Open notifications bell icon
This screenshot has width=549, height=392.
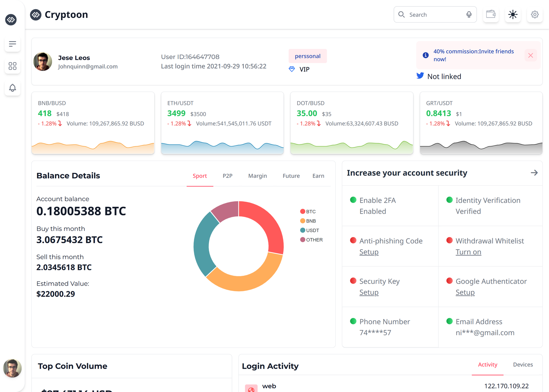pos(12,88)
